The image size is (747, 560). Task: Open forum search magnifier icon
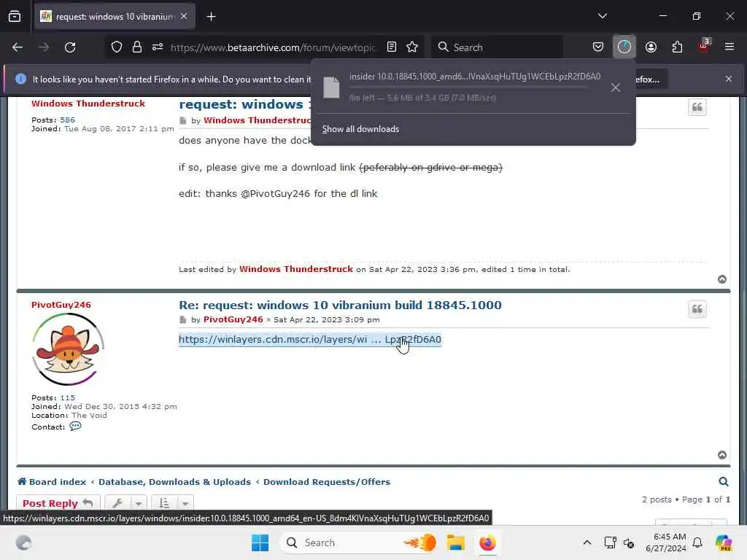coord(723,482)
